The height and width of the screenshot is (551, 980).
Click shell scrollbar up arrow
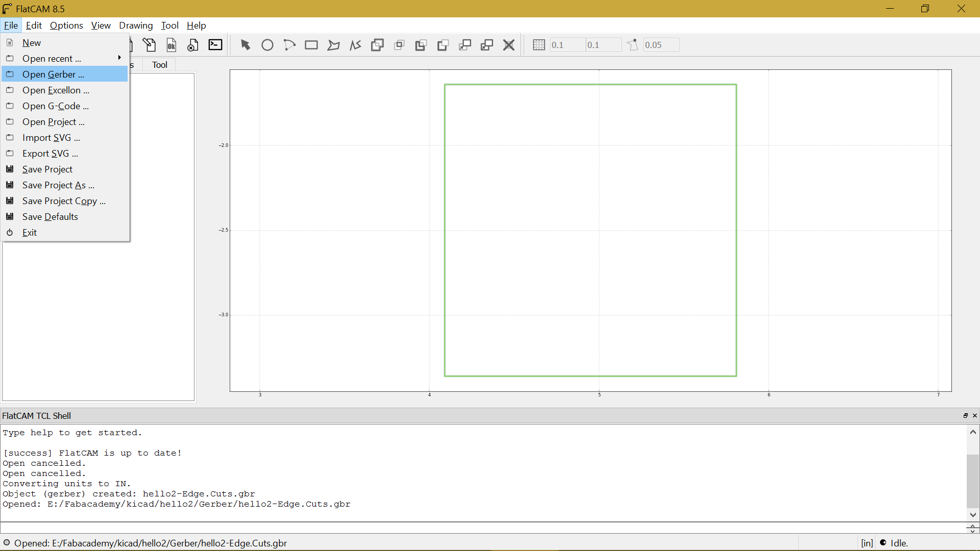[x=973, y=432]
